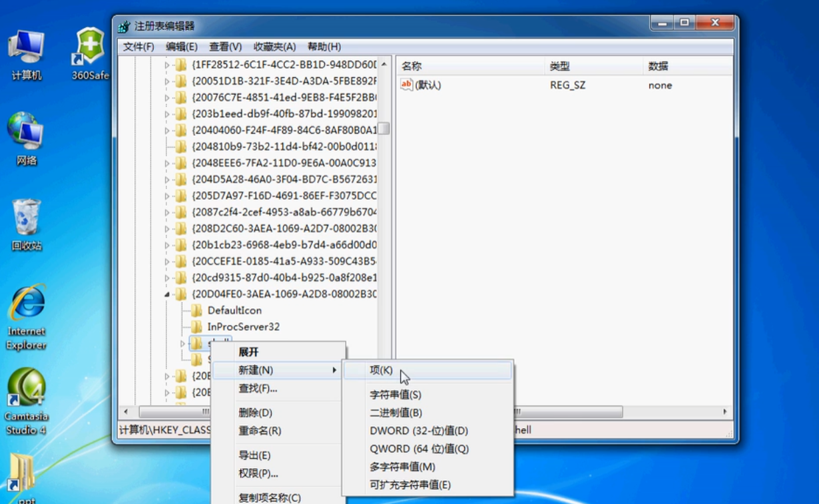Expand the {204D5A28-46A0-3F04 key

click(x=167, y=180)
